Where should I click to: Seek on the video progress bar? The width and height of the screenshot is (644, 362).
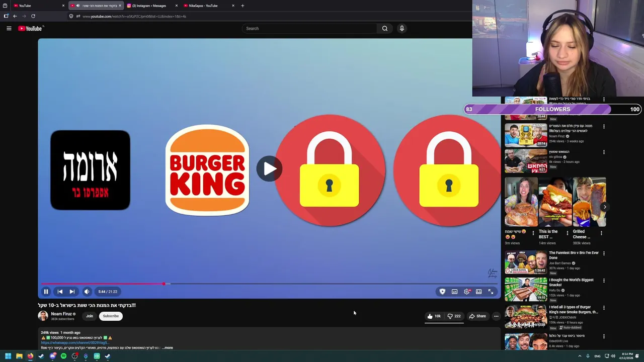click(x=269, y=284)
